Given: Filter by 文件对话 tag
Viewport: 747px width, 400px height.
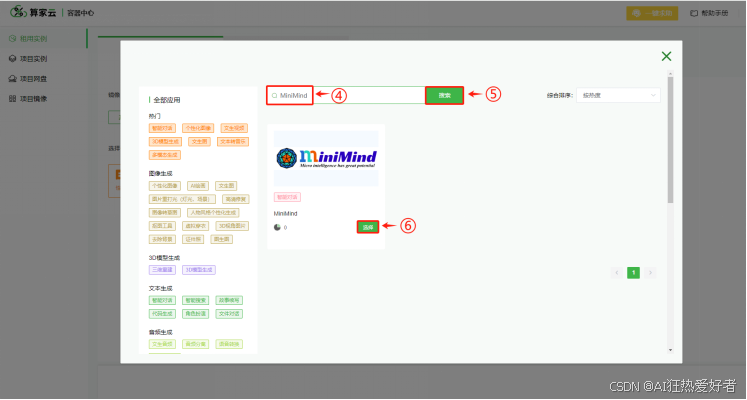Looking at the screenshot, I should pyautogui.click(x=229, y=314).
